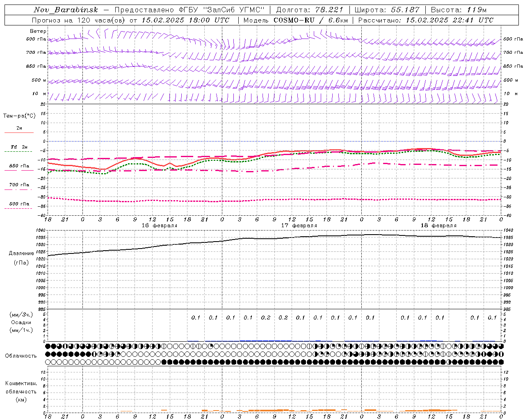Click the "Конвективн." label
525x420 pixels.
[x=21, y=383]
